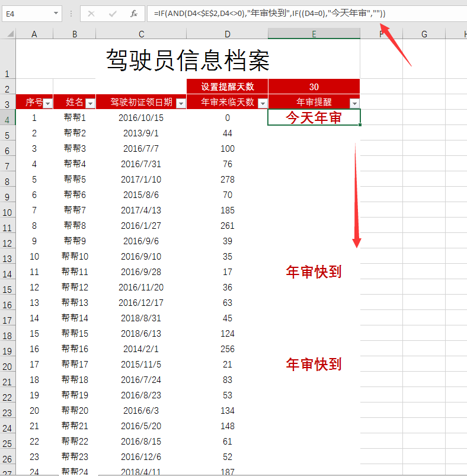Click the formula bar Cancel (X) icon
This screenshot has width=467, height=476.
click(x=91, y=14)
